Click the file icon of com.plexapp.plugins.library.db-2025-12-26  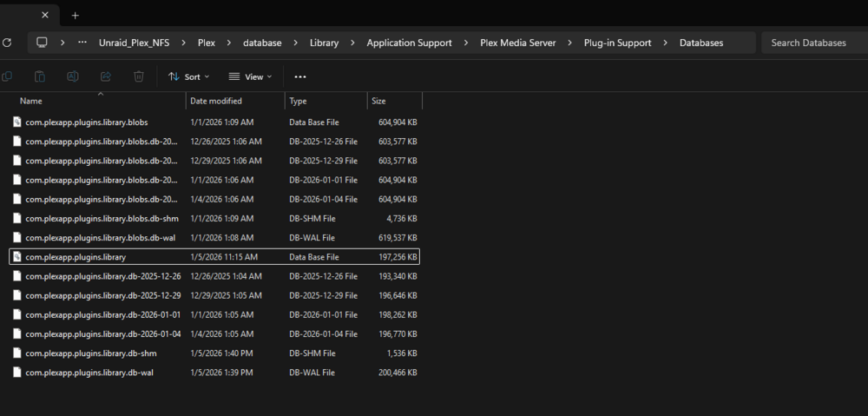[x=17, y=276]
